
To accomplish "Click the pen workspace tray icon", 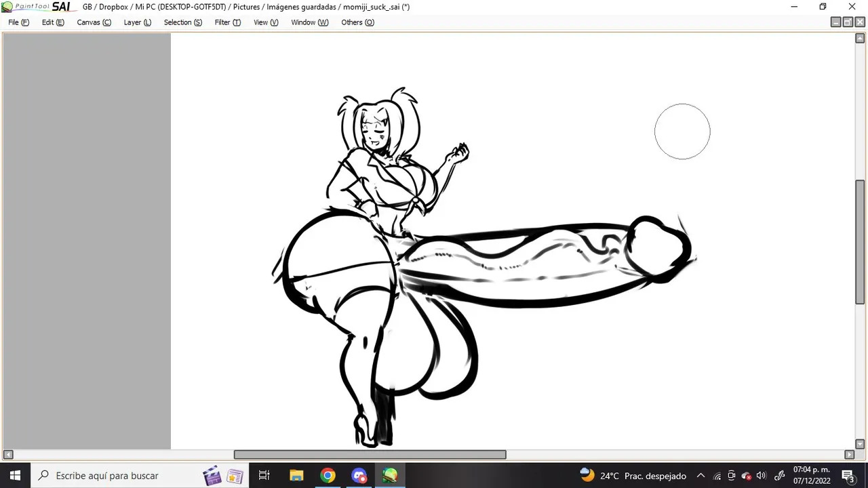I will coord(779,476).
